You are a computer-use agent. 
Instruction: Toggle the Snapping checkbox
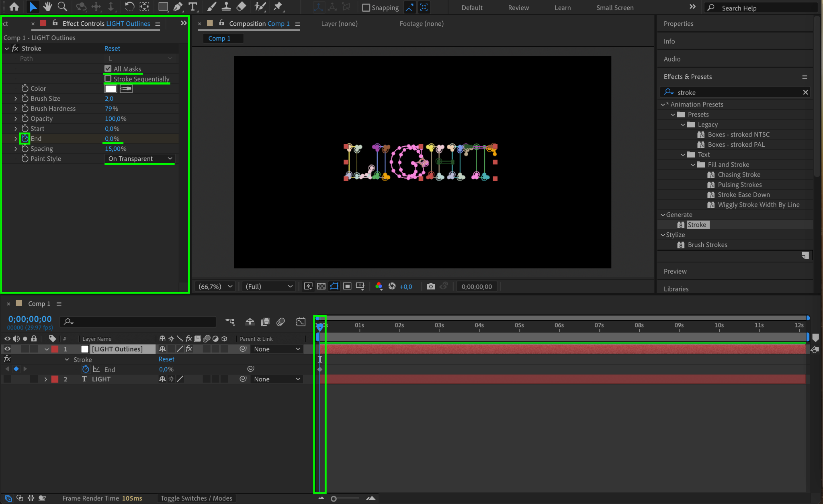[x=366, y=8]
